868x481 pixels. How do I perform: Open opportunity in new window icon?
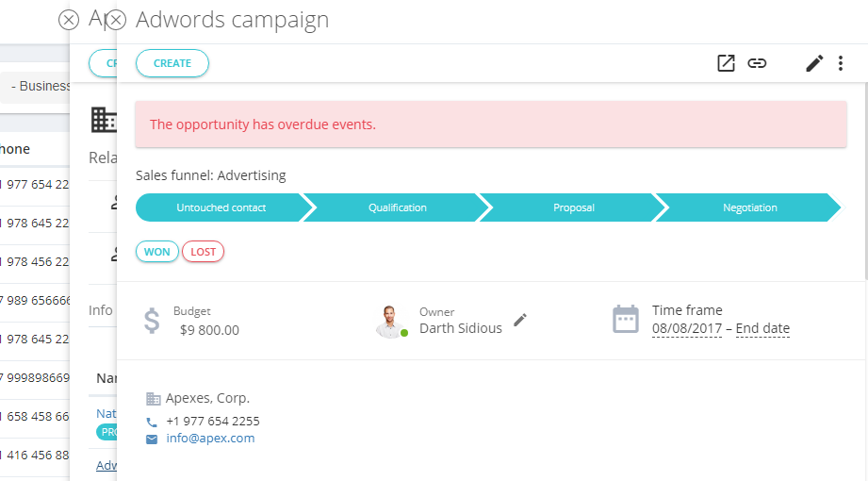(x=726, y=63)
